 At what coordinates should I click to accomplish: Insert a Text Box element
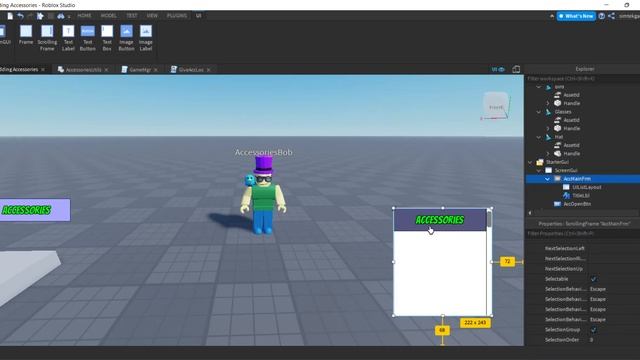(x=107, y=38)
